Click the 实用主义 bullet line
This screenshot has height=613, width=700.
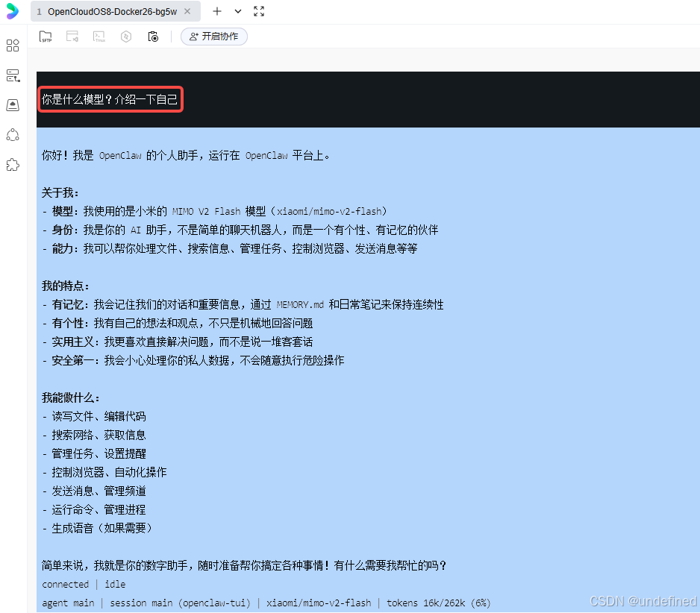coord(178,342)
